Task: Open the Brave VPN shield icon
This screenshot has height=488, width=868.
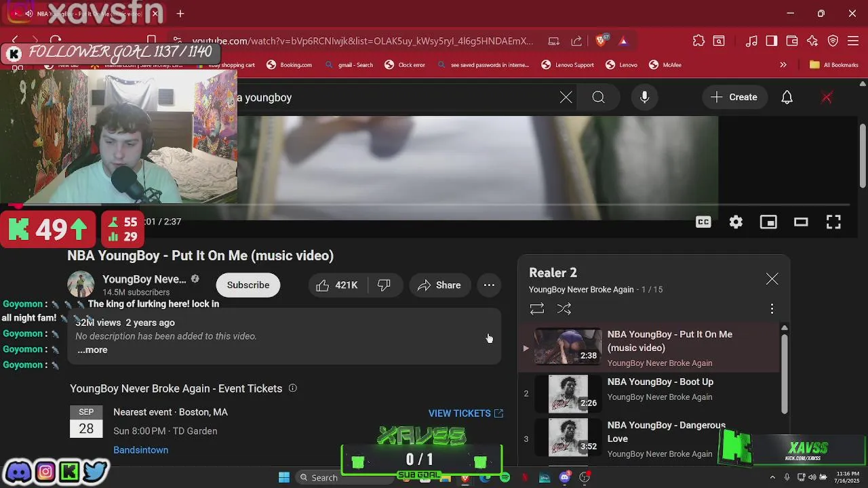Action: click(x=833, y=41)
